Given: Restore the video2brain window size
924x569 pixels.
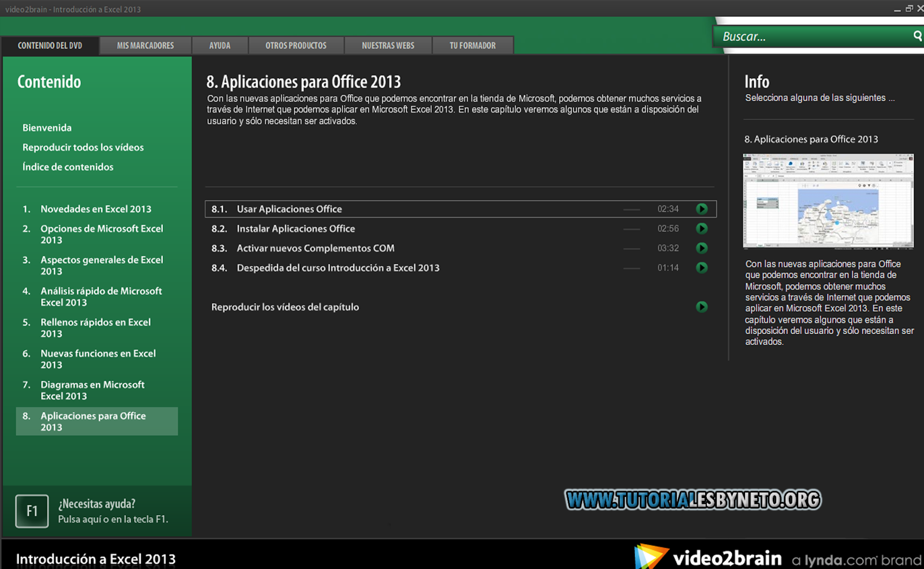Looking at the screenshot, I should click(x=909, y=8).
